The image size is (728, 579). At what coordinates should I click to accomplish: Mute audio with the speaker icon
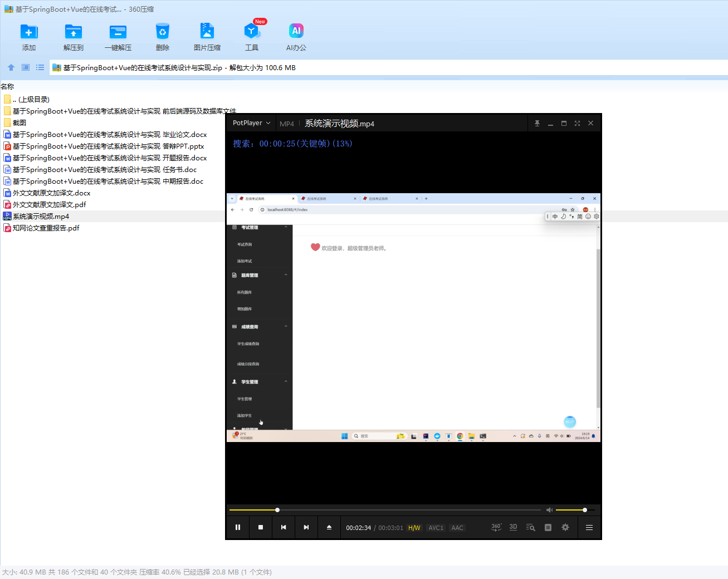click(x=549, y=510)
